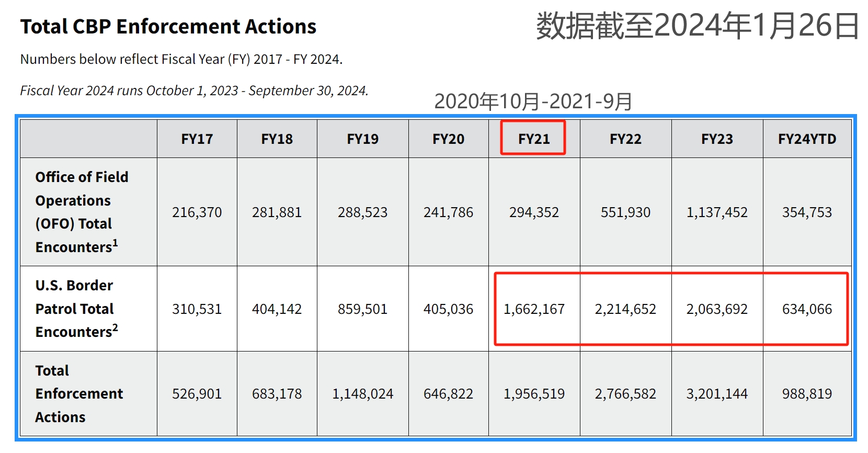This screenshot has height=453, width=868.
Task: Select the Office of Field Operations row label
Action: pyautogui.click(x=82, y=212)
